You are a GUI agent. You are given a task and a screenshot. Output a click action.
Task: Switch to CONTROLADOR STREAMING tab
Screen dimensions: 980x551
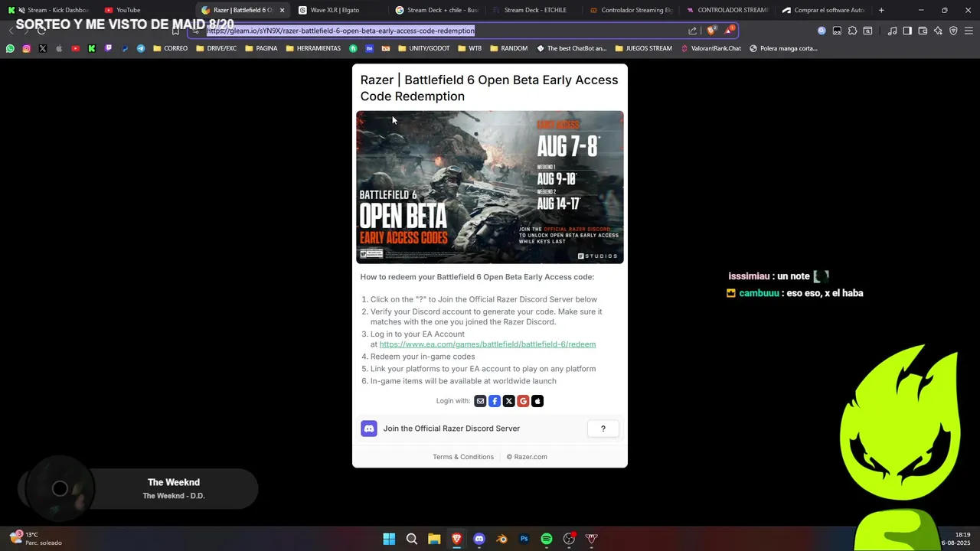[727, 10]
